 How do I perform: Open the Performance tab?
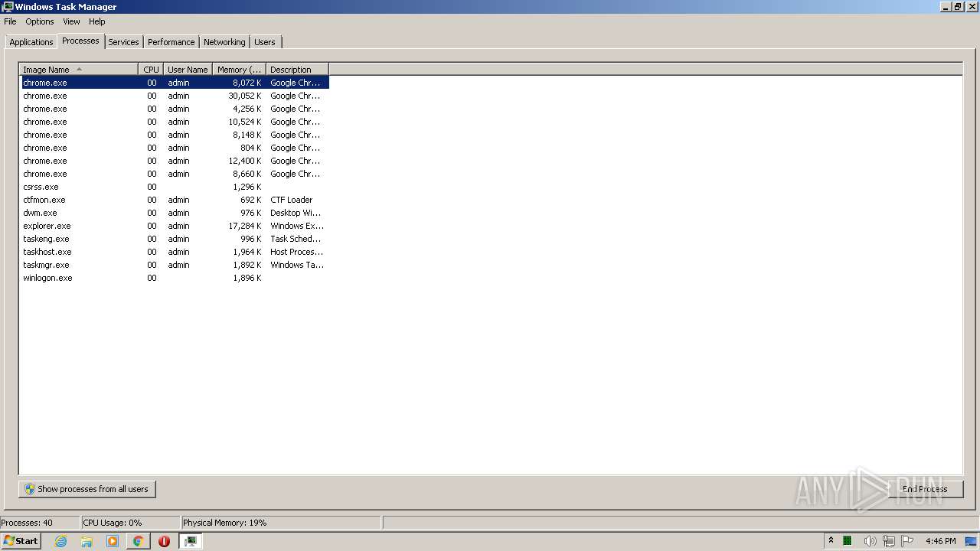coord(171,42)
